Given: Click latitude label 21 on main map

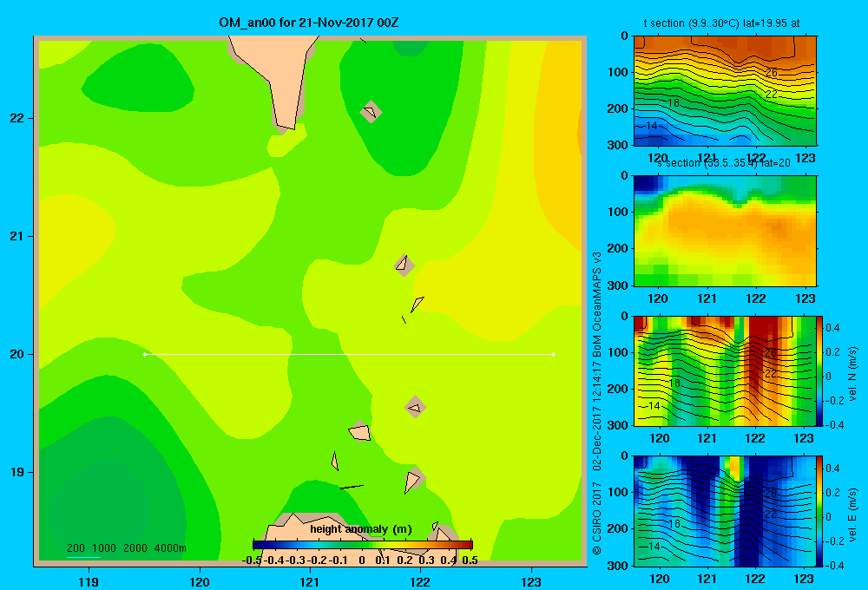Looking at the screenshot, I should pyautogui.click(x=16, y=236).
